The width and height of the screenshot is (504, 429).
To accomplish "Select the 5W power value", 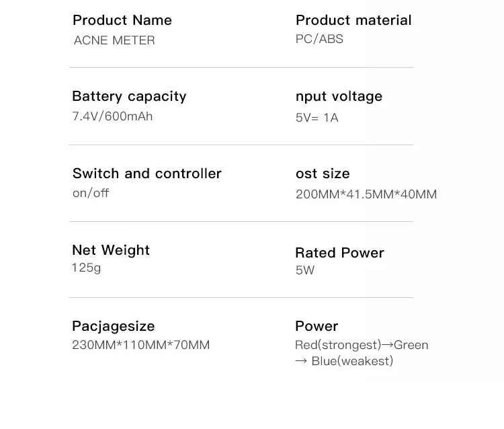I will (x=304, y=270).
